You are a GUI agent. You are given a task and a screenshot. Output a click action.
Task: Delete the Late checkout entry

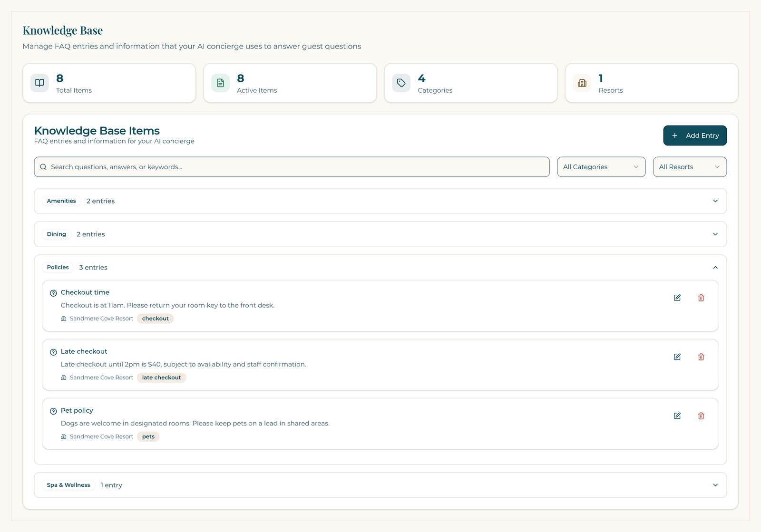coord(701,357)
